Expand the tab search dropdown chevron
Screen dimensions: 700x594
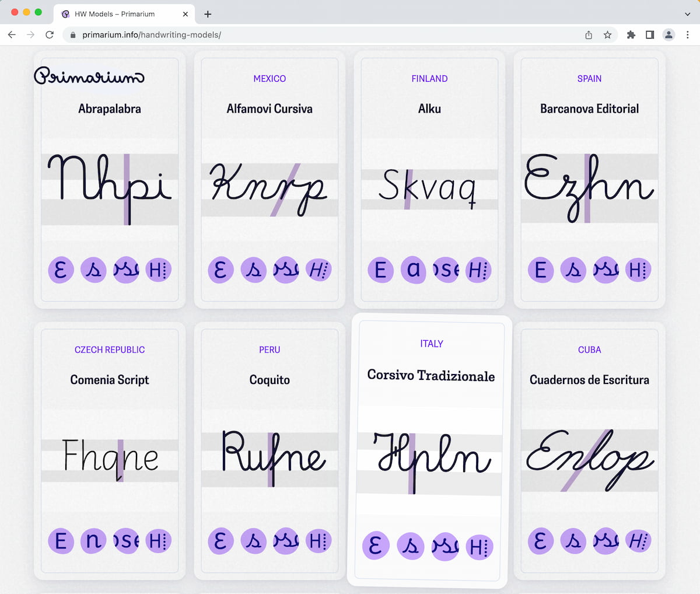688,14
